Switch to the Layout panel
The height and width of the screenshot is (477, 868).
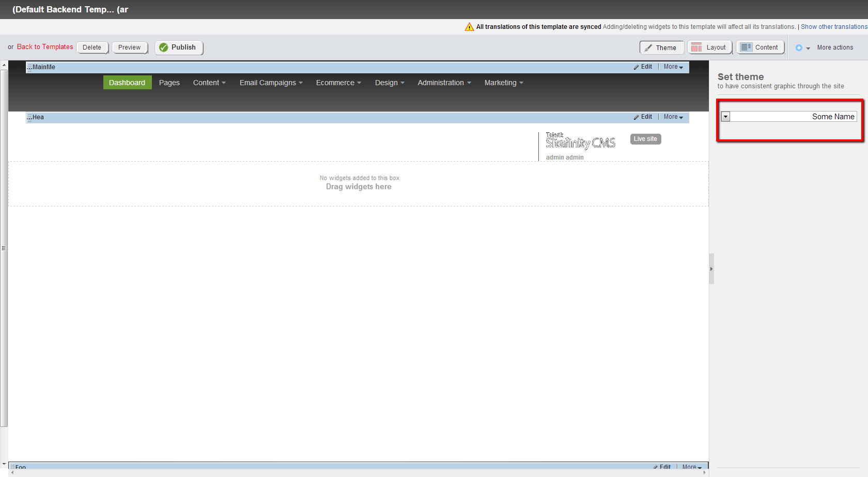click(x=709, y=47)
